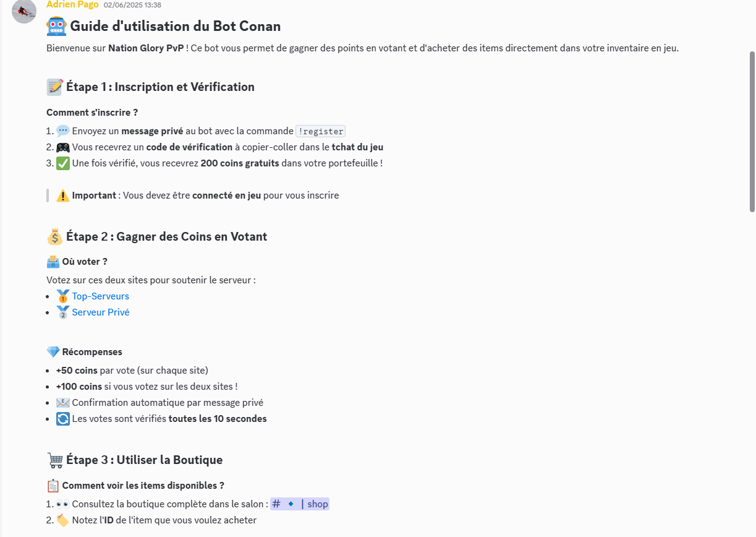Click the memo emoji beside Étape 1
The height and width of the screenshot is (537, 756).
click(x=54, y=87)
